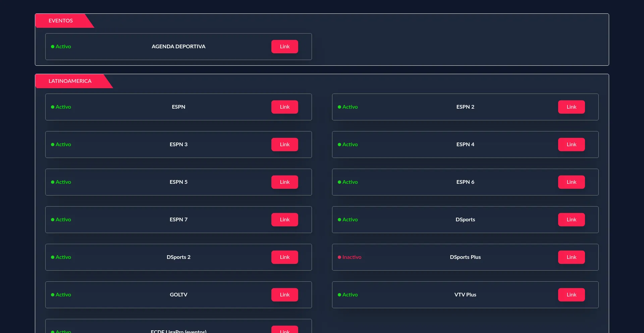Viewport: 644px width, 333px height.
Task: Open the ESPN 4 channel link
Action: click(571, 145)
